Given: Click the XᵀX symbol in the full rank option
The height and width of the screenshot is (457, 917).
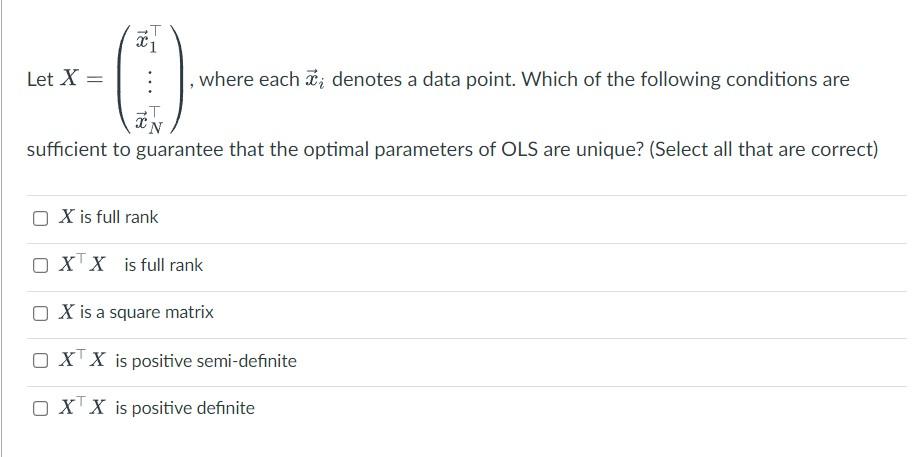Looking at the screenshot, I should (83, 265).
